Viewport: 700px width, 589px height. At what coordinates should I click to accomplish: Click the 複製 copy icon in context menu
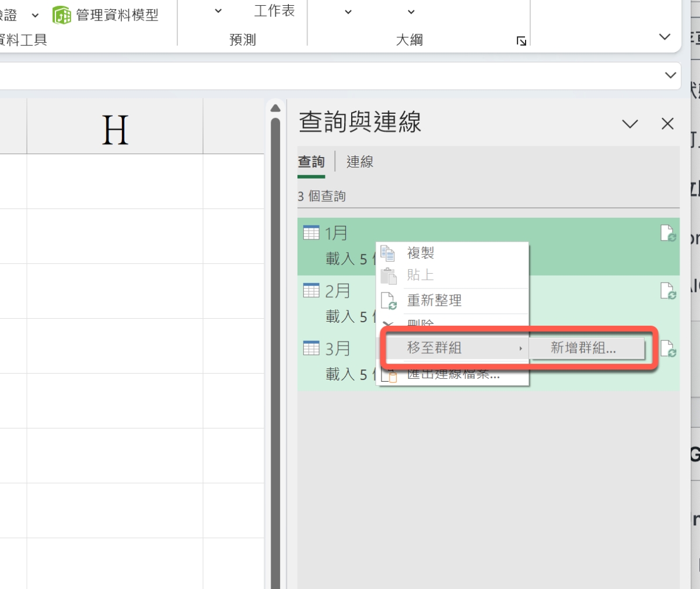click(x=388, y=253)
